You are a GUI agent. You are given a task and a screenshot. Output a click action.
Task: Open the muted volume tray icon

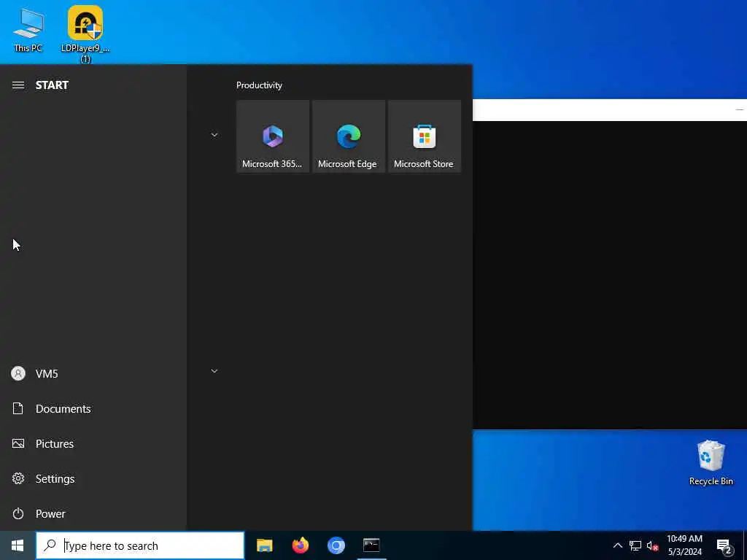pyautogui.click(x=653, y=545)
